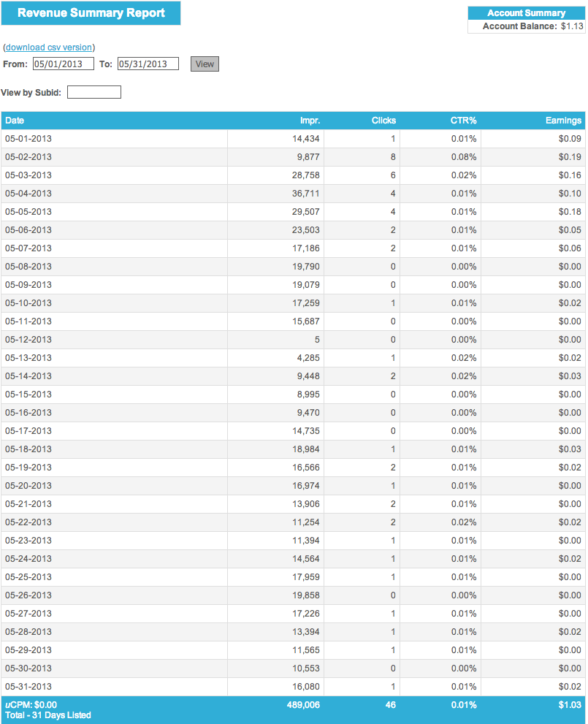This screenshot has height=724, width=588.
Task: Select the $0.18 earnings value
Action: (x=570, y=211)
